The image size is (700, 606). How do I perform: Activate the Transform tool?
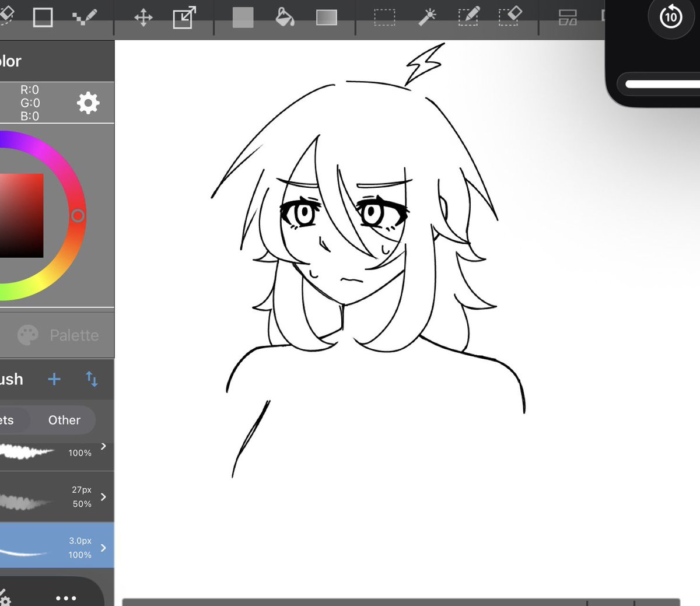pos(184,17)
